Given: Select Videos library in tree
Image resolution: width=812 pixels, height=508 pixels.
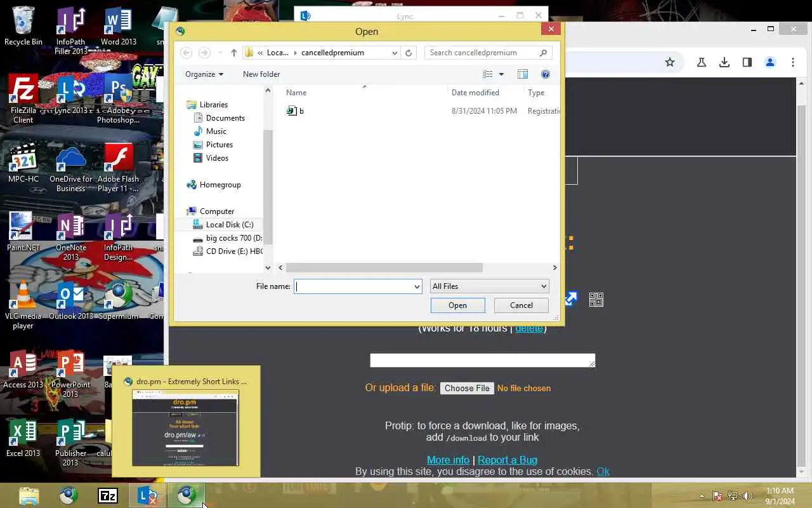Looking at the screenshot, I should (211, 158).
